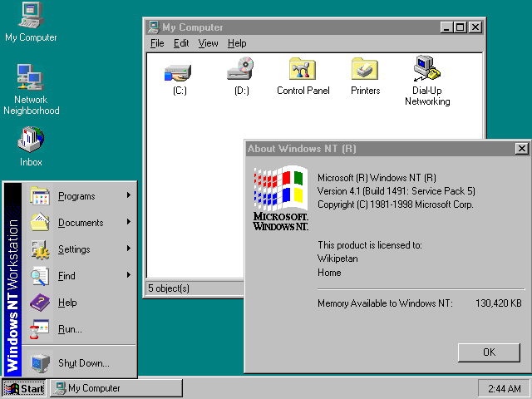This screenshot has width=532, height=399.
Task: Open the (C:) drive icon
Action: click(179, 72)
